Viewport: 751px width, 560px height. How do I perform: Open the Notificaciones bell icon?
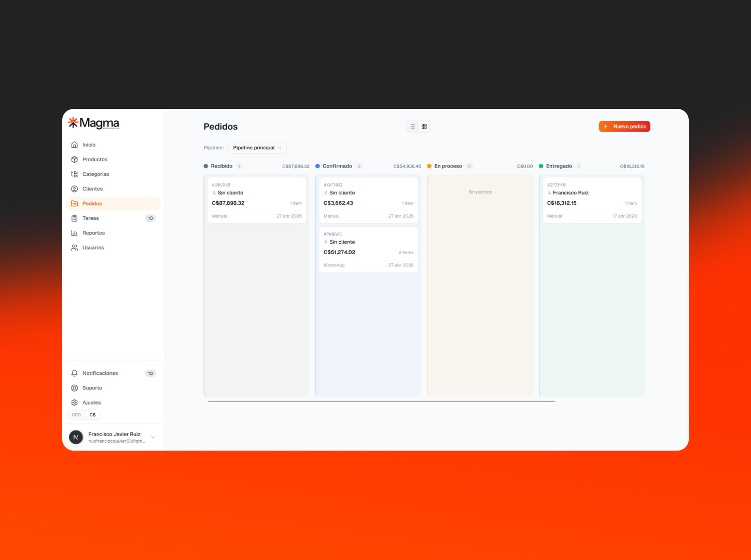(74, 373)
